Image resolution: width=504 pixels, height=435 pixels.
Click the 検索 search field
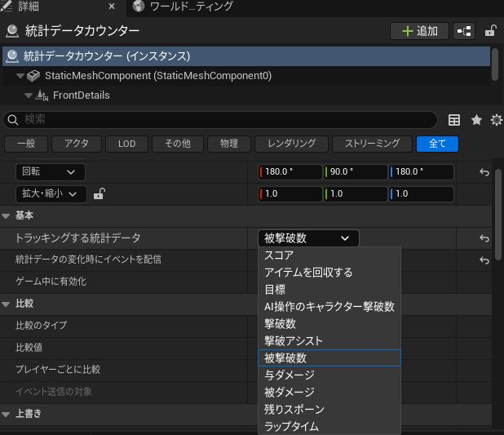220,120
